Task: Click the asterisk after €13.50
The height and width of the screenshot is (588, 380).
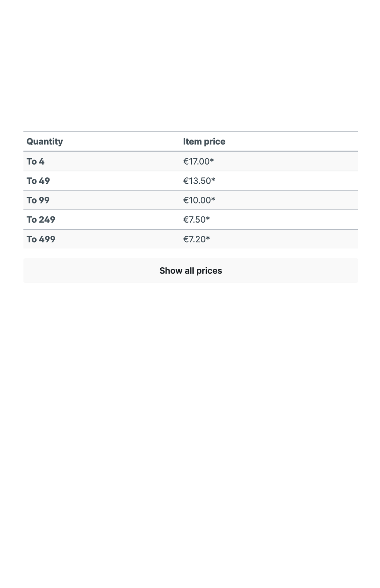Action: coord(213,180)
